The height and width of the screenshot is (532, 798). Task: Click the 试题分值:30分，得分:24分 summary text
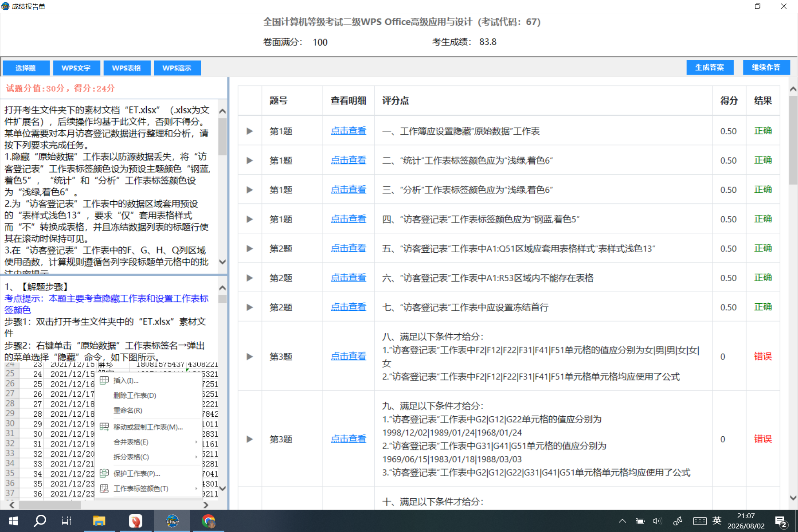pyautogui.click(x=60, y=88)
